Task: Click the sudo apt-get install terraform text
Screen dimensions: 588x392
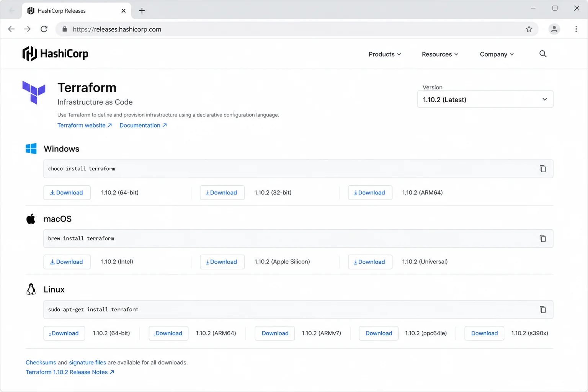Action: [93, 309]
